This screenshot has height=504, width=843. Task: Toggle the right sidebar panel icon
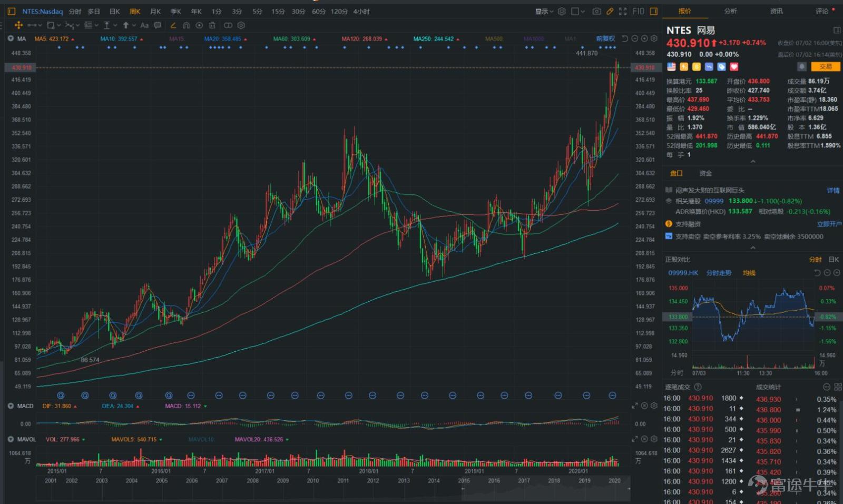point(654,11)
